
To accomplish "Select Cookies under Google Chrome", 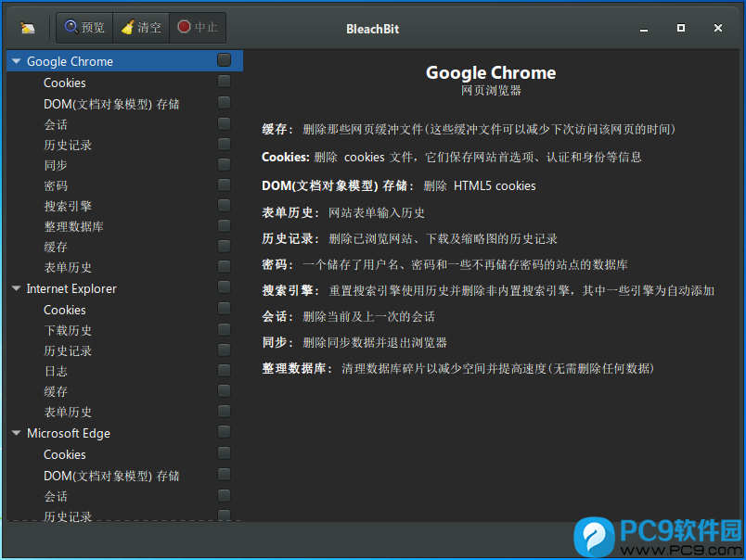I will click(65, 83).
